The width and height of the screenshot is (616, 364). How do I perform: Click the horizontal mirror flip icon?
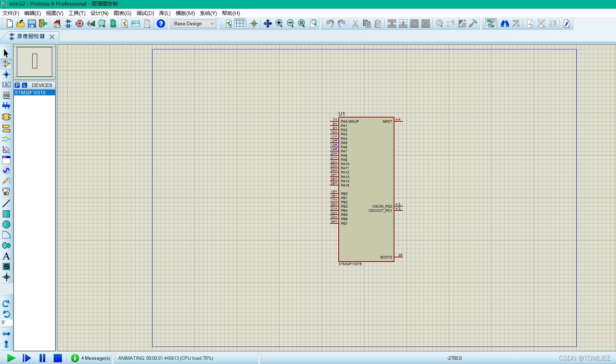tap(6, 334)
